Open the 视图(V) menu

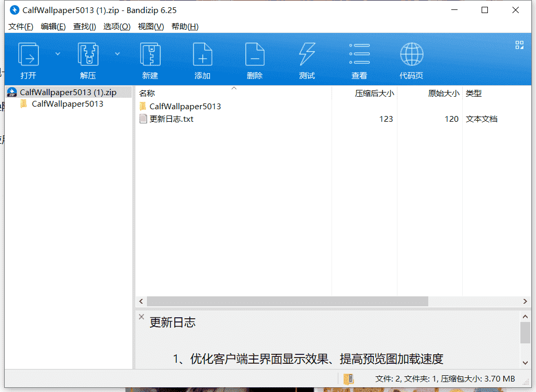pos(151,27)
